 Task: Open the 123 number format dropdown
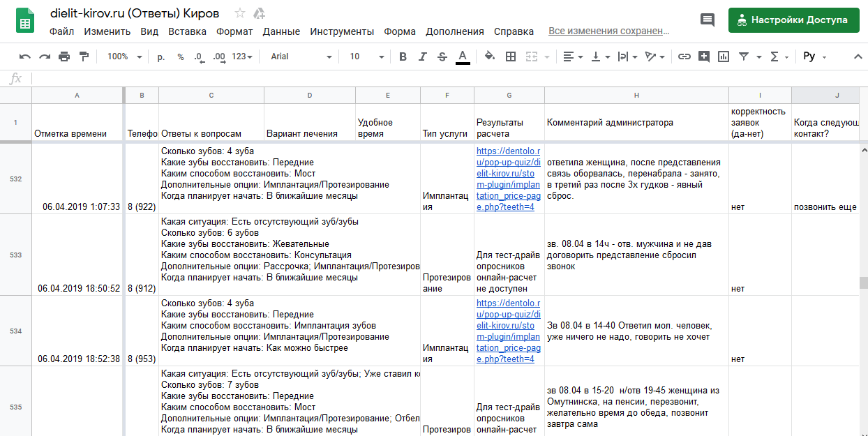[x=242, y=57]
